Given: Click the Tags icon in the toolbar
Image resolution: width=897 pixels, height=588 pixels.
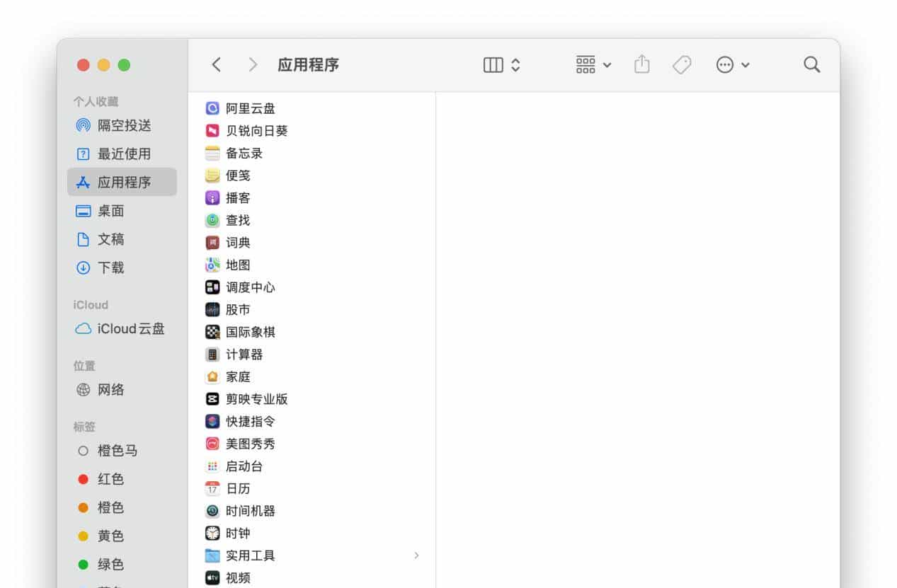Looking at the screenshot, I should (x=682, y=64).
